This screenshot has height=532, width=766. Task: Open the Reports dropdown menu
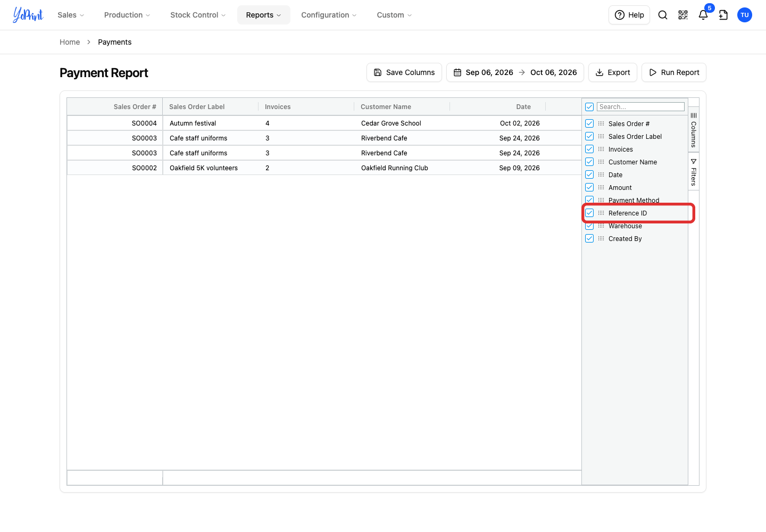coord(264,15)
